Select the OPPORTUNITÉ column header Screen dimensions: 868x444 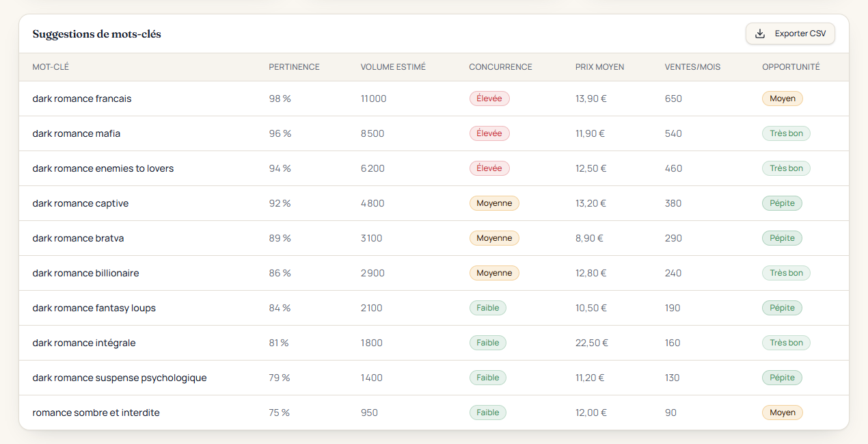(x=791, y=67)
